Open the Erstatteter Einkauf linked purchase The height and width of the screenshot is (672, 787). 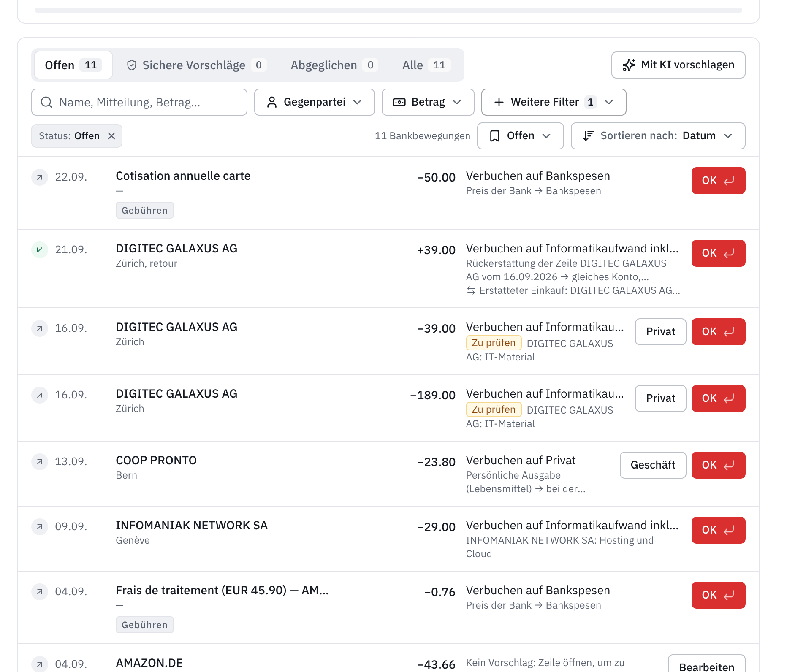573,290
